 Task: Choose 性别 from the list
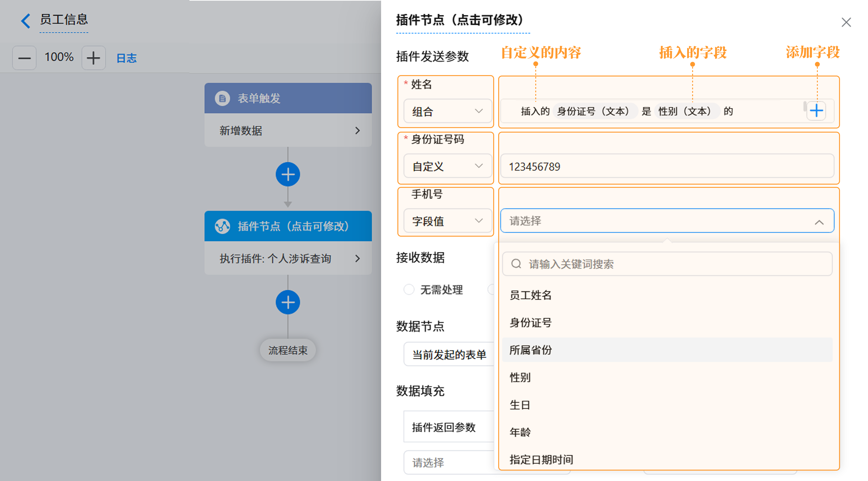coord(667,377)
